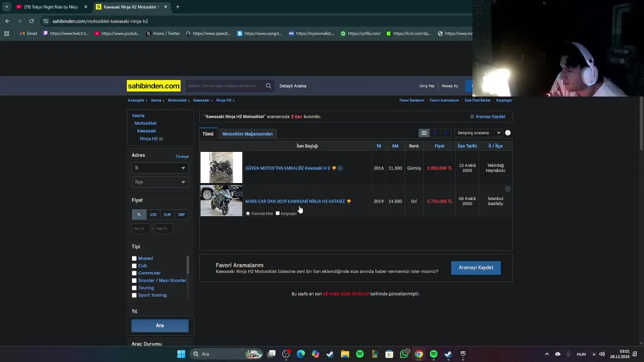Select the Tümü tab
The image size is (644, 362).
click(x=208, y=134)
